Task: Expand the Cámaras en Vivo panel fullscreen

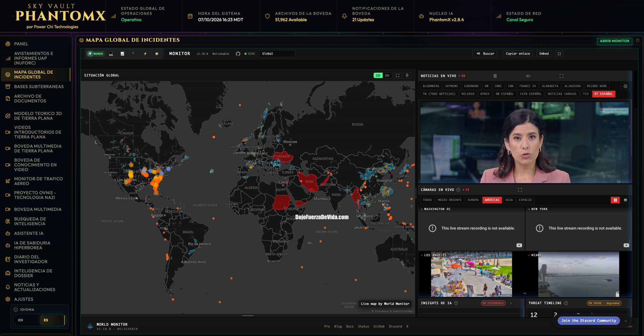Action: [520, 190]
